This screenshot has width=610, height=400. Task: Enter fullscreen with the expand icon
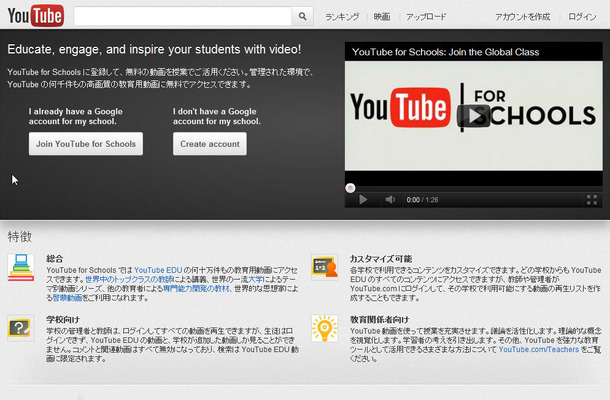point(592,200)
